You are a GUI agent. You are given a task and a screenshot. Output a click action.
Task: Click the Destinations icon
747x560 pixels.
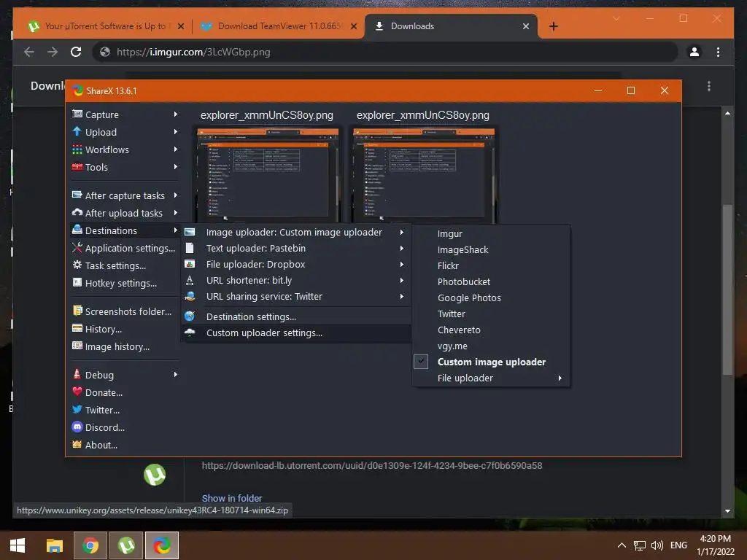77,230
